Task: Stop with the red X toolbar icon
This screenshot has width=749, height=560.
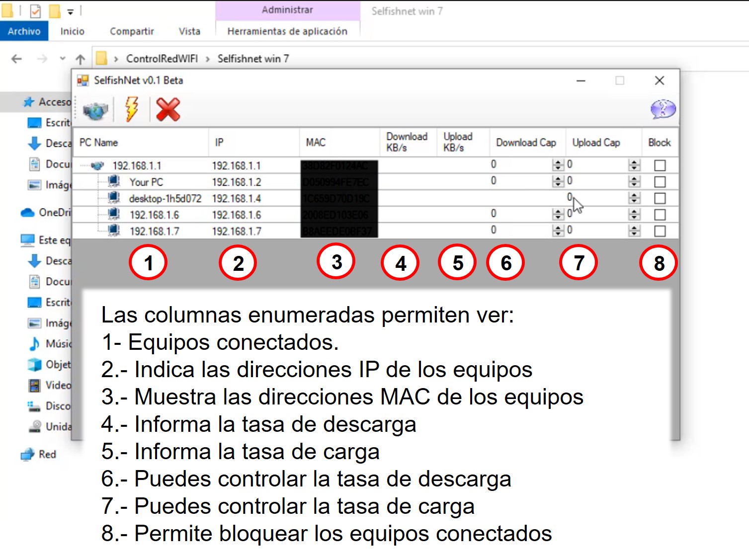Action: [168, 109]
